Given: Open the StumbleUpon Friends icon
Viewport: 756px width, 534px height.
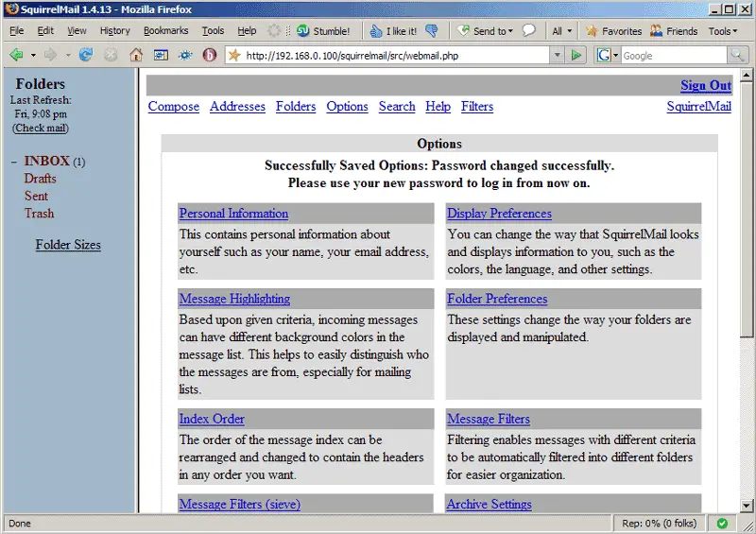Looking at the screenshot, I should coord(674,31).
